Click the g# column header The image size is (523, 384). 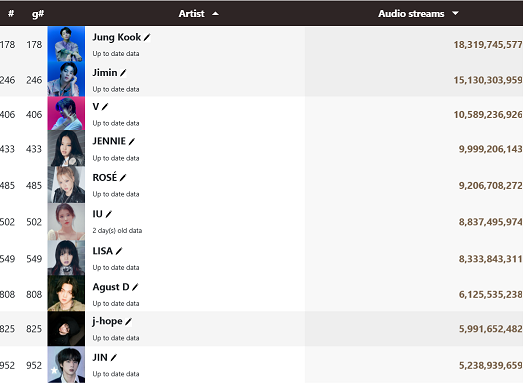click(38, 14)
